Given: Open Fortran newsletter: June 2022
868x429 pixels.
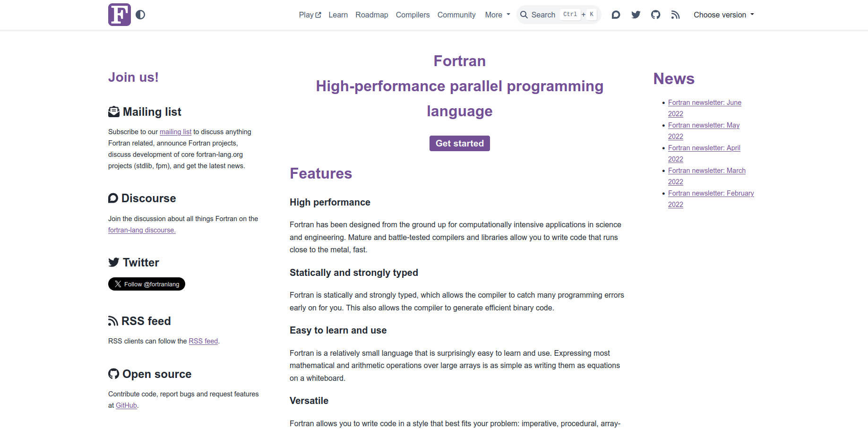Looking at the screenshot, I should (704, 103).
